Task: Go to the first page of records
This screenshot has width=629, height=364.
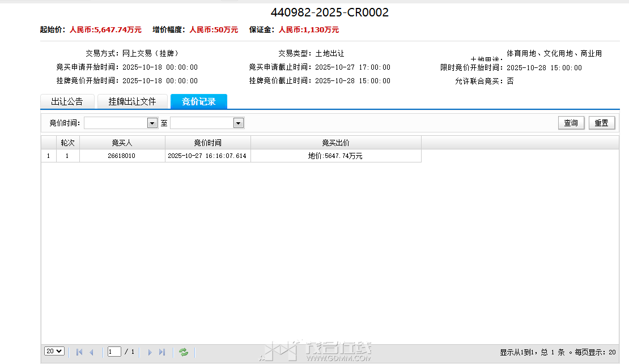Action: coord(79,352)
